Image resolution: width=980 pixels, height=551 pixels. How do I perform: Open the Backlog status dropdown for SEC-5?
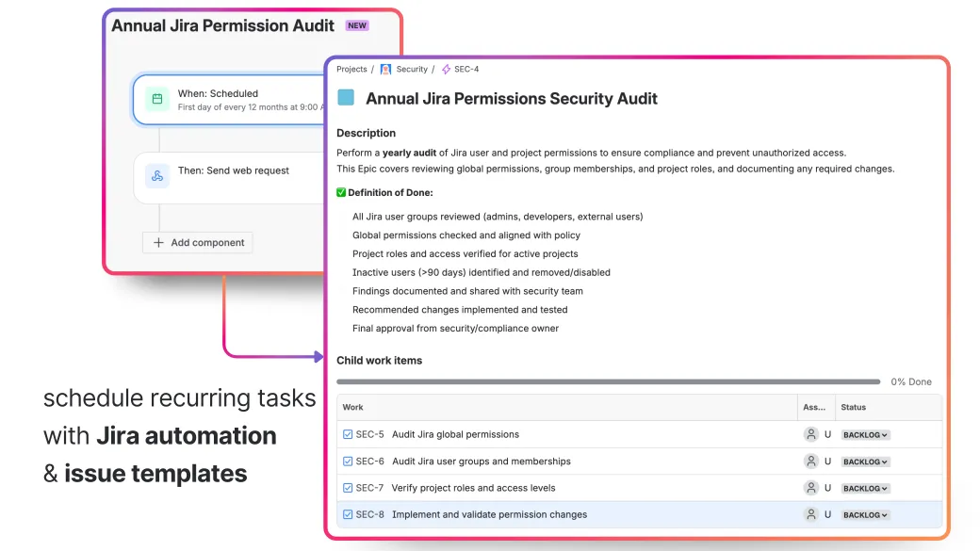(864, 434)
